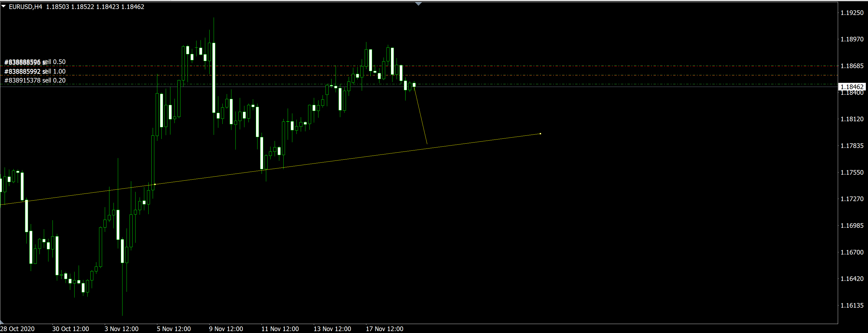Click the 1.19250 price scale label
The width and height of the screenshot is (868, 333).
(852, 13)
